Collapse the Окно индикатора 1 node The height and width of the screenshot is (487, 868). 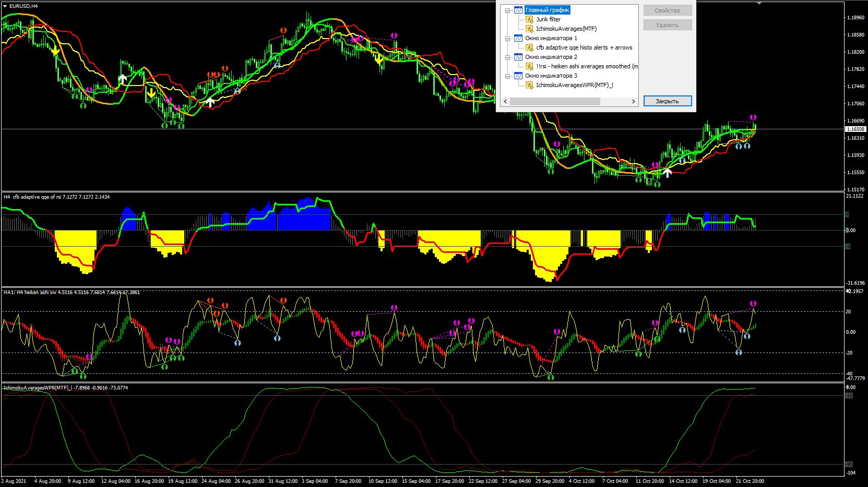click(x=507, y=39)
